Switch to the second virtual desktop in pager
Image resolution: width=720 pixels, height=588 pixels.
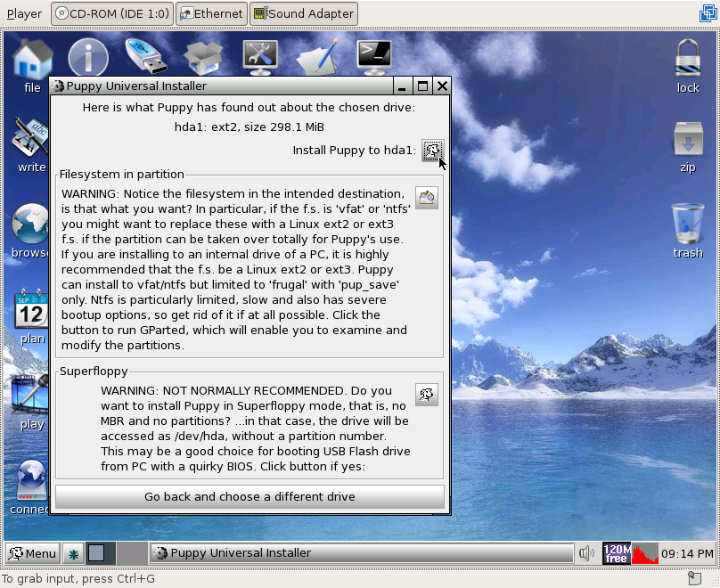[131, 552]
